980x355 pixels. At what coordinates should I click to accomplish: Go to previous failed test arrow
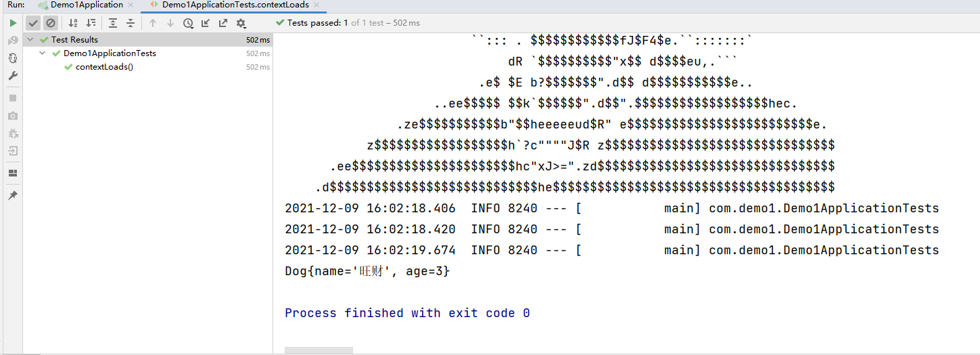click(x=153, y=23)
